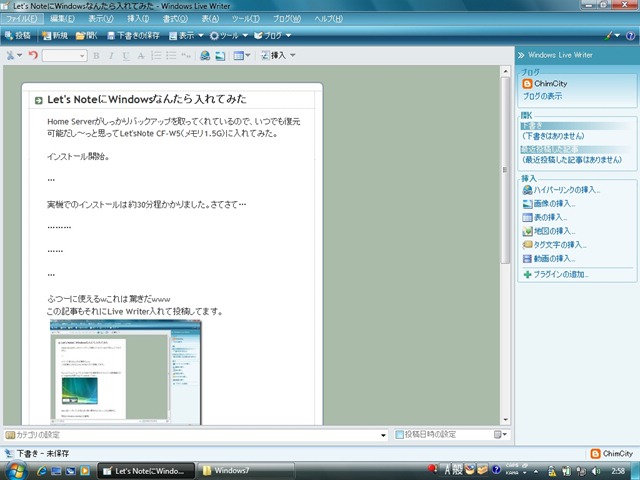The image size is (640, 480).
Task: Click the ChimCity status bar indicator
Action: 611,454
